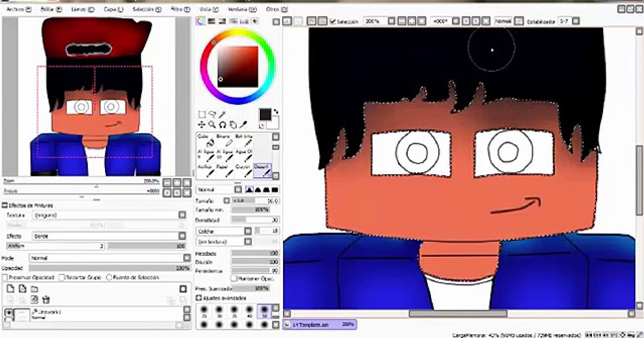The width and height of the screenshot is (644, 338).
Task: Open the Archivo menu
Action: coord(19,9)
